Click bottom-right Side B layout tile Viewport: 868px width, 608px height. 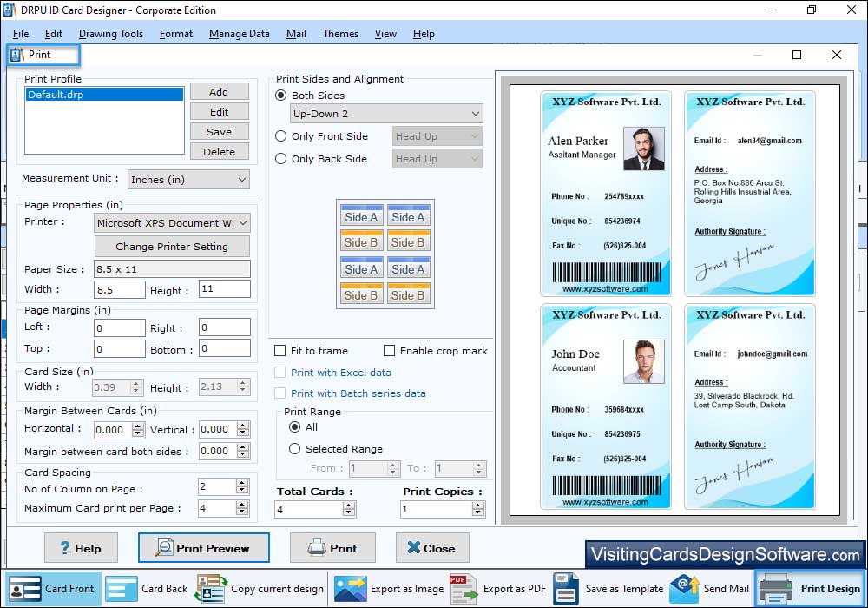click(409, 294)
